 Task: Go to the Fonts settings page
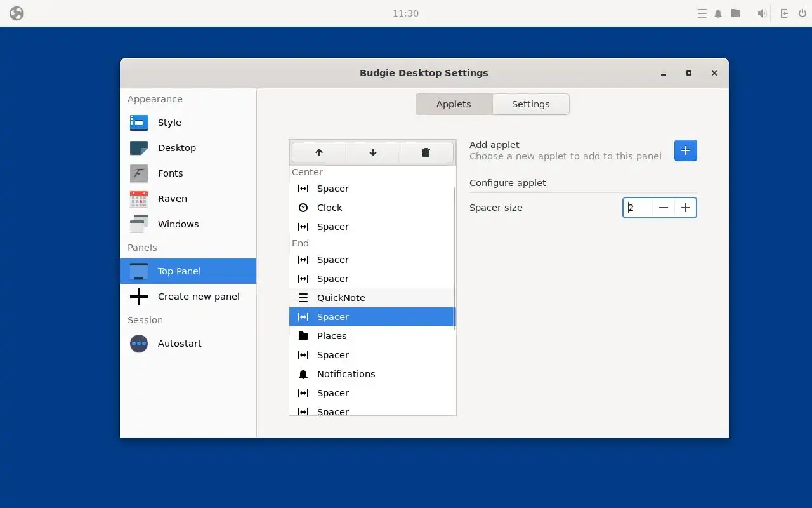(x=188, y=173)
